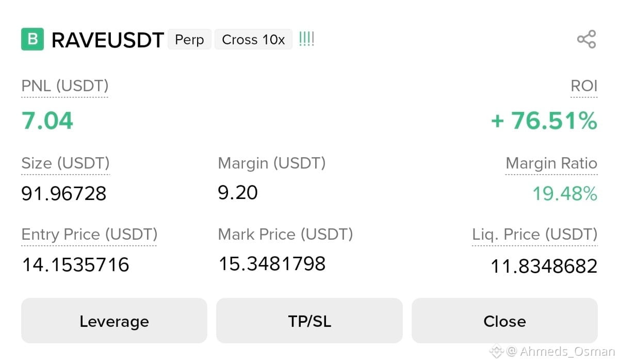Click the green B buy badge
This screenshot has width=619, height=364.
click(x=32, y=40)
